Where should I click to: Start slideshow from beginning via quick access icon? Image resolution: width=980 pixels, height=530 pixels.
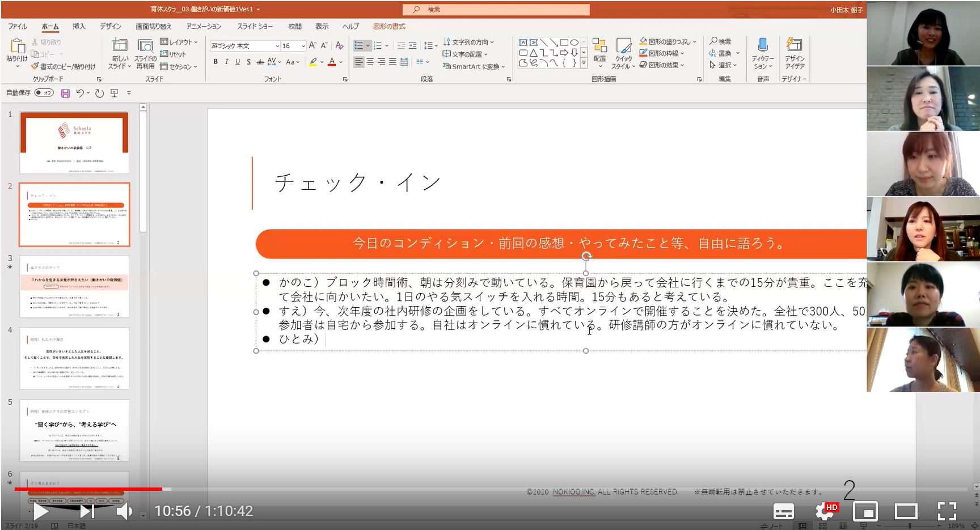pos(115,93)
